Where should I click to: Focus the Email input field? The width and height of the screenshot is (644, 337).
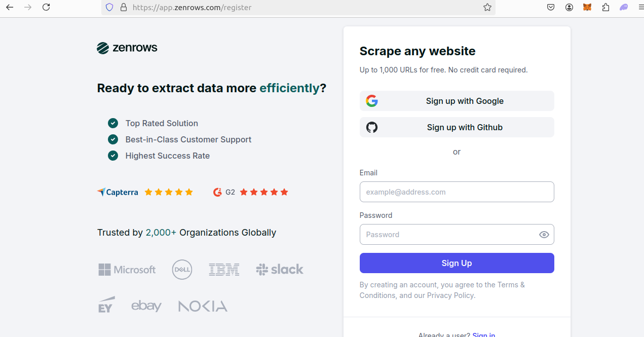point(457,192)
